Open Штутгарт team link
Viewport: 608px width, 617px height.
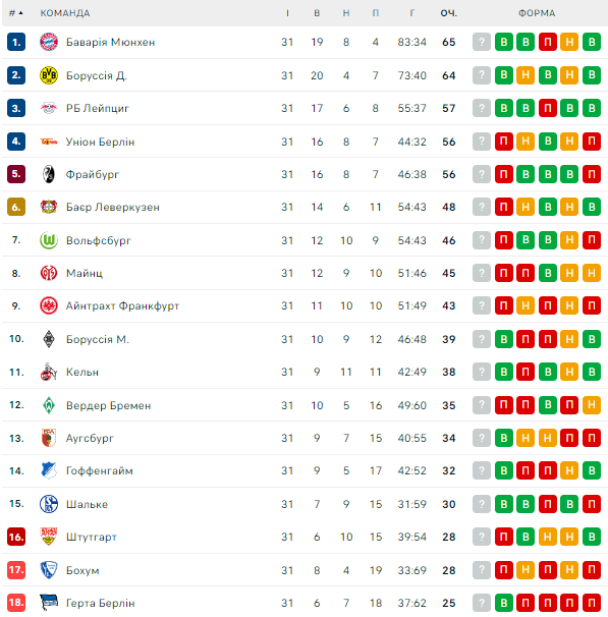91,537
